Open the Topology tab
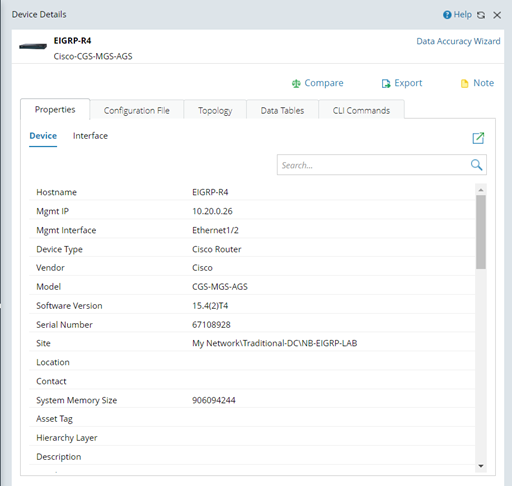The image size is (512, 486). point(215,110)
